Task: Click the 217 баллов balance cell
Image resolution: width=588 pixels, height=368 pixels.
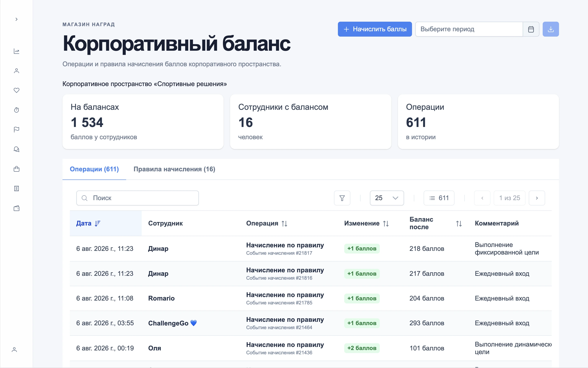Action: pyautogui.click(x=427, y=274)
